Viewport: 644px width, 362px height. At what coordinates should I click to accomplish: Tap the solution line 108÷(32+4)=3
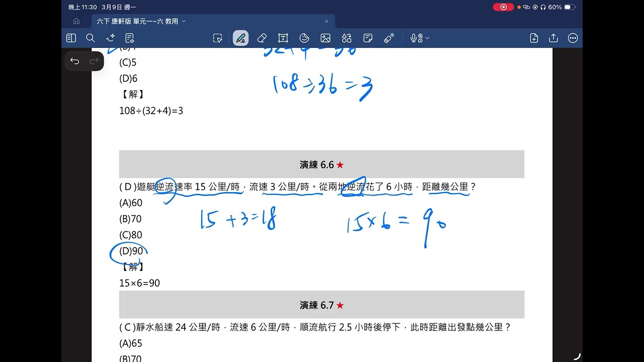click(151, 111)
